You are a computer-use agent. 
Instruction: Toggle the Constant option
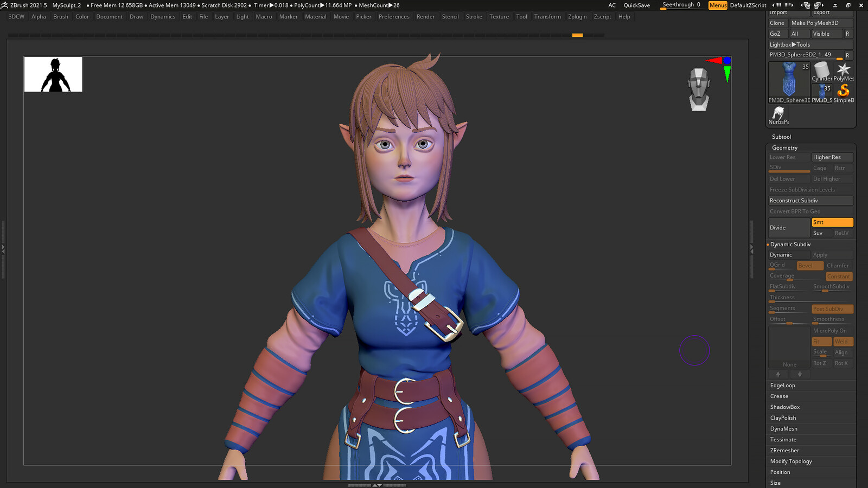839,277
